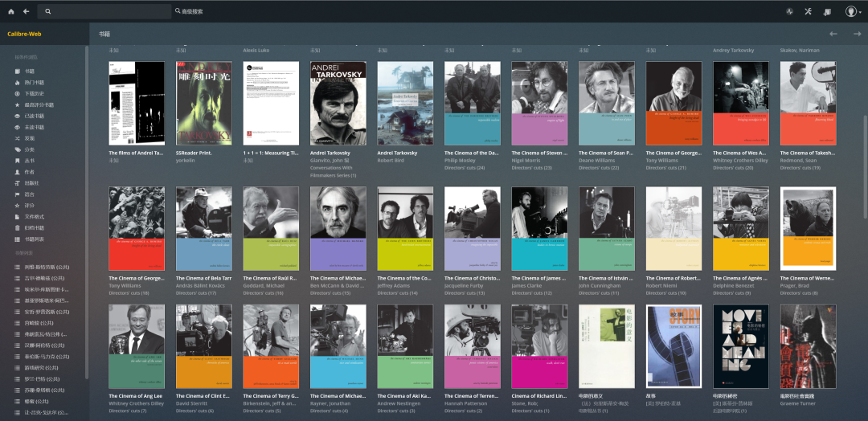
Task: Click author link Whitney Crothers Dilley under Ang Lee
Action: (x=136, y=404)
